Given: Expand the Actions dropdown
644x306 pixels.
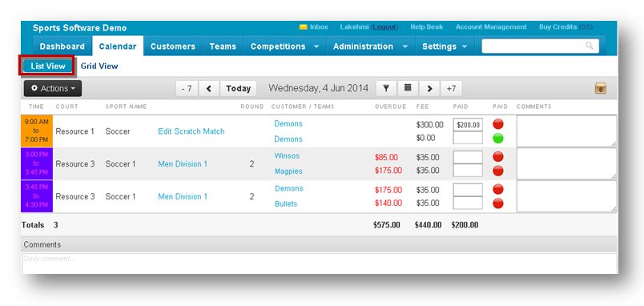Looking at the screenshot, I should tap(53, 88).
